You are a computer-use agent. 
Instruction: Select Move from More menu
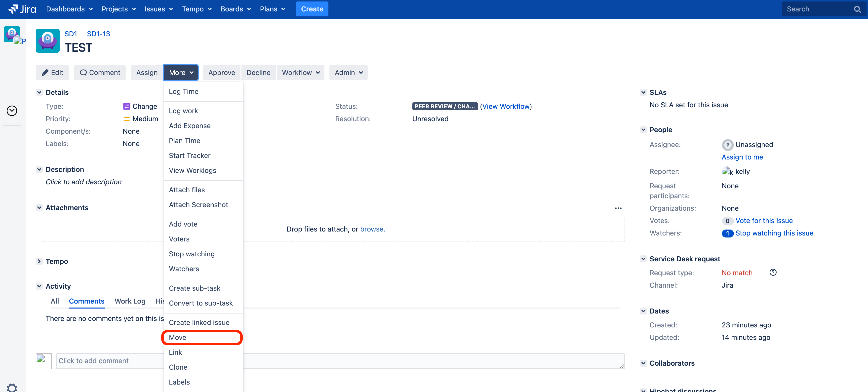click(x=178, y=337)
